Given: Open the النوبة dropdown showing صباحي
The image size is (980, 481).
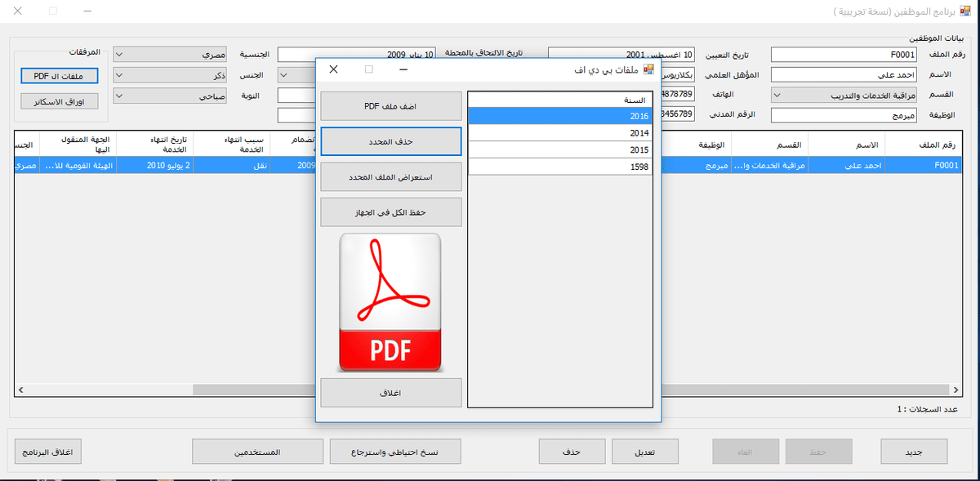Looking at the screenshot, I should click(170, 96).
